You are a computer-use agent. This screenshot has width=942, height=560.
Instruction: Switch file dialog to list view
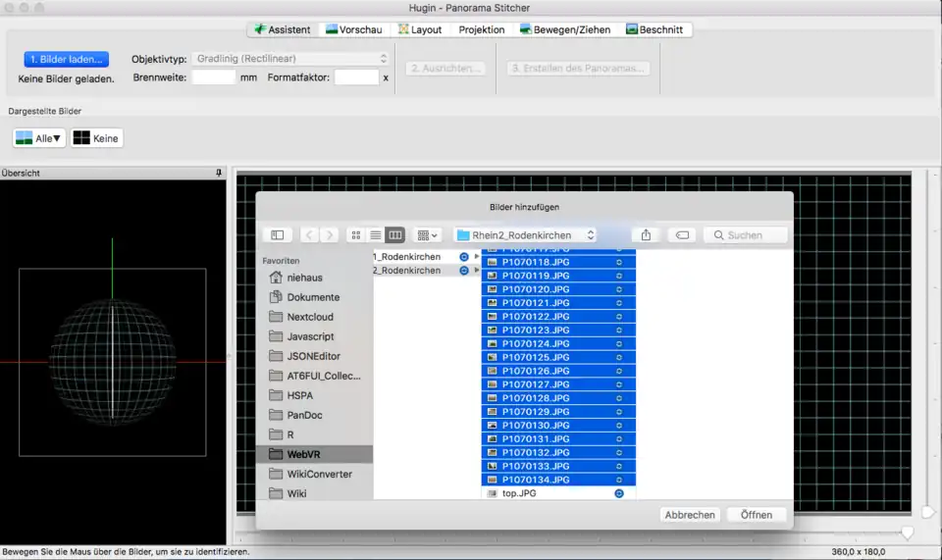pyautogui.click(x=375, y=235)
